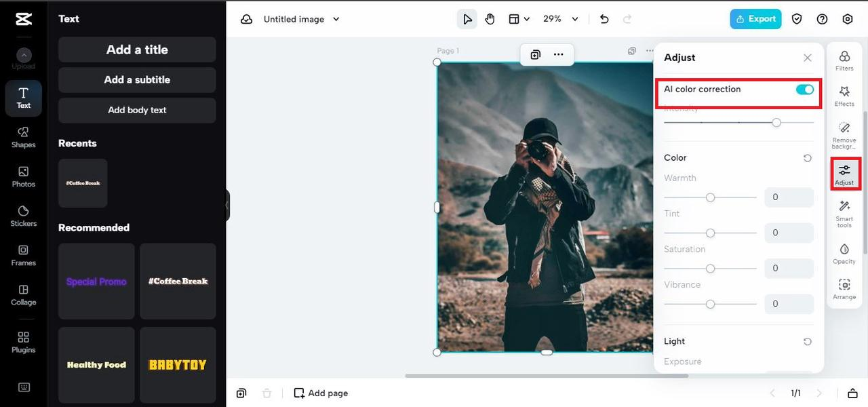Open the Opacity tool

click(x=844, y=254)
